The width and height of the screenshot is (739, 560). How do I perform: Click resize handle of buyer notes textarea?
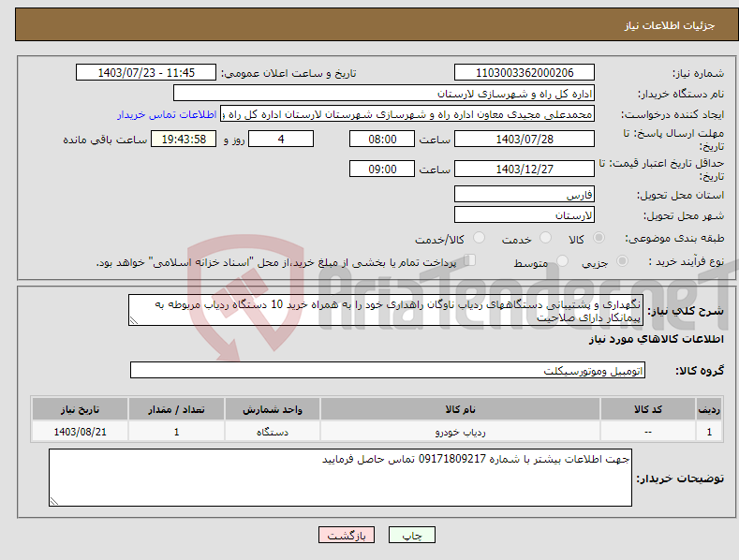click(54, 501)
